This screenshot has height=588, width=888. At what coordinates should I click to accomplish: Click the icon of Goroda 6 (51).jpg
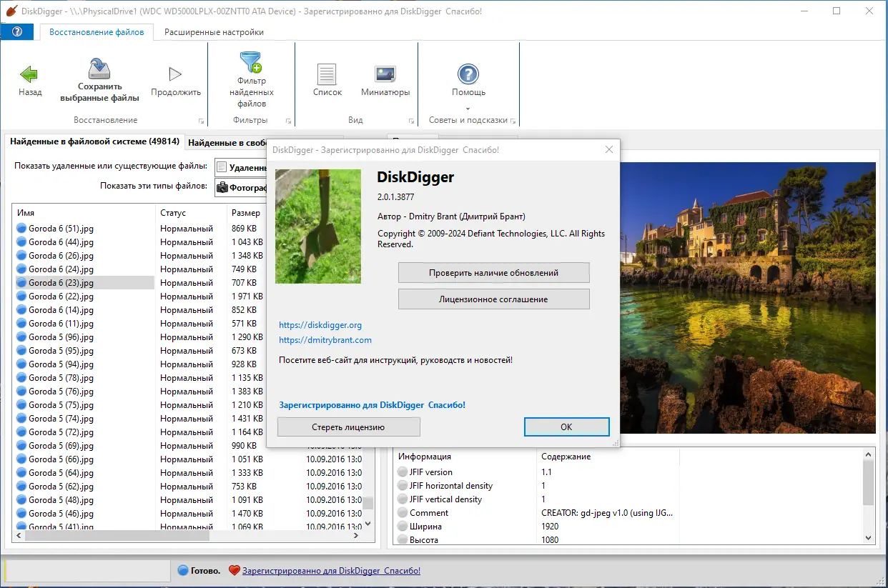21,229
